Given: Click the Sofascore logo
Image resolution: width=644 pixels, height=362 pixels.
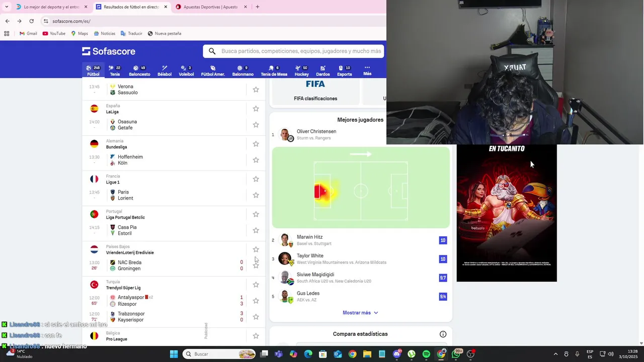Looking at the screenshot, I should [x=109, y=51].
